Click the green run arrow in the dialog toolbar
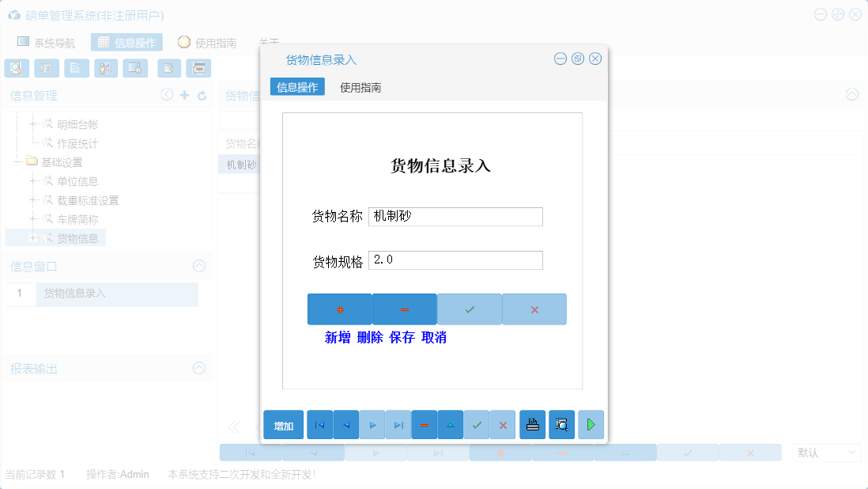Image resolution: width=868 pixels, height=489 pixels. (x=591, y=424)
